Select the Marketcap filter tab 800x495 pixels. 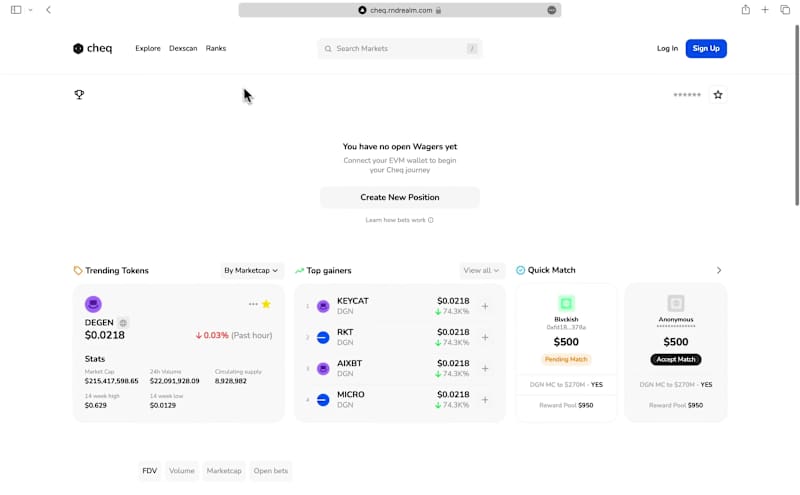tap(224, 471)
